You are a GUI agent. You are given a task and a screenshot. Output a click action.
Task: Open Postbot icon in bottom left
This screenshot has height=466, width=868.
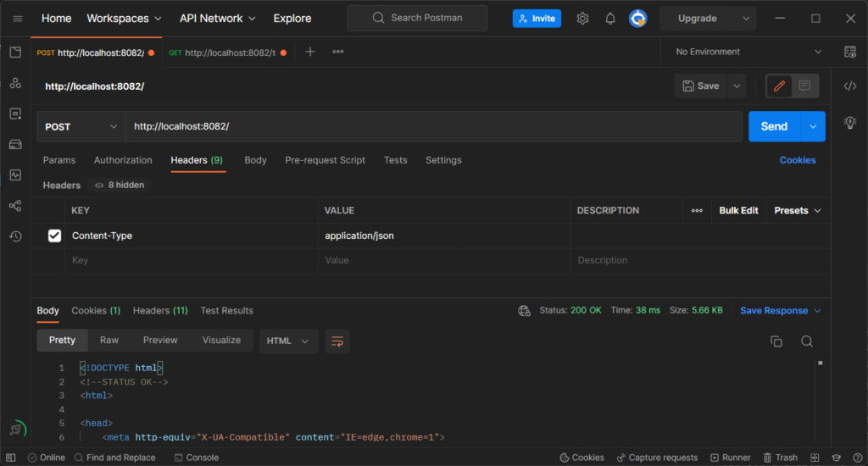15,430
